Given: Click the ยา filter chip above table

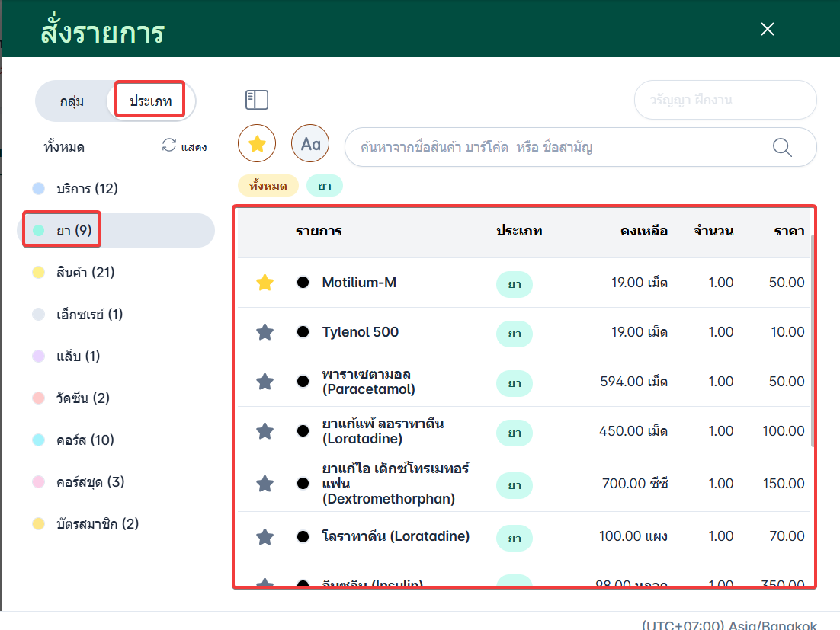Looking at the screenshot, I should tap(325, 186).
